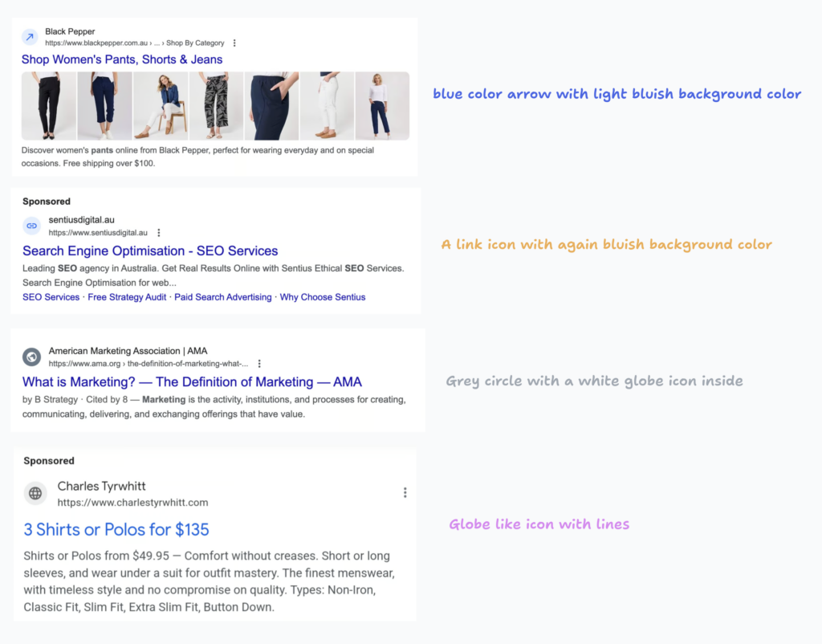
Task: Open the three-dot options beside sentiusdigital.au URL
Action: tap(159, 233)
